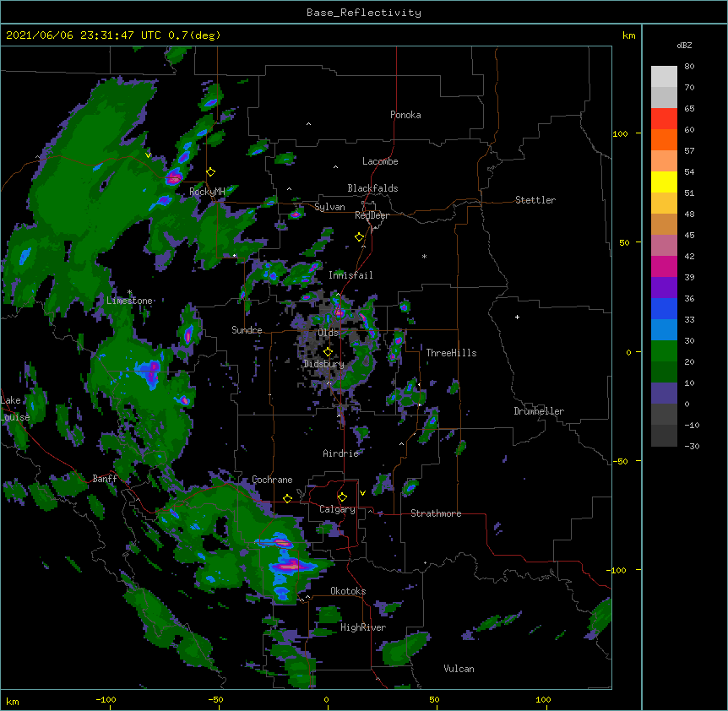728x711 pixels.
Task: Click the HighRiver city label
Action: point(363,627)
